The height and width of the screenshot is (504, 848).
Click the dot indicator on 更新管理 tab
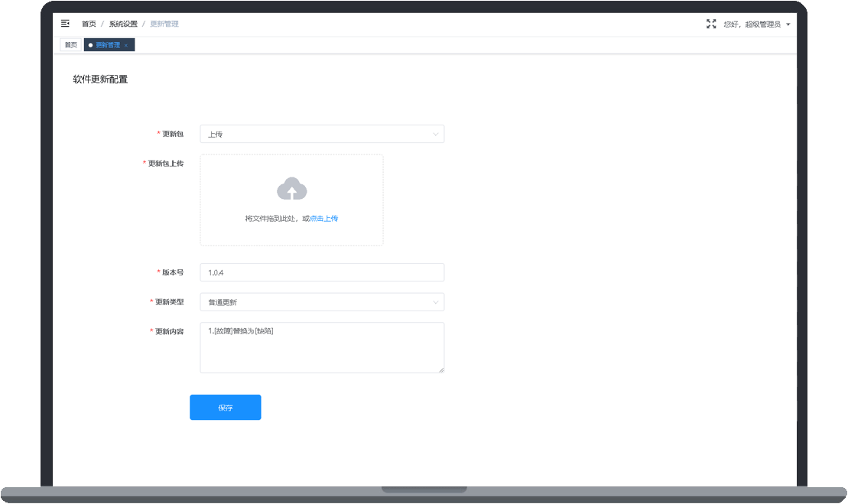coord(90,45)
